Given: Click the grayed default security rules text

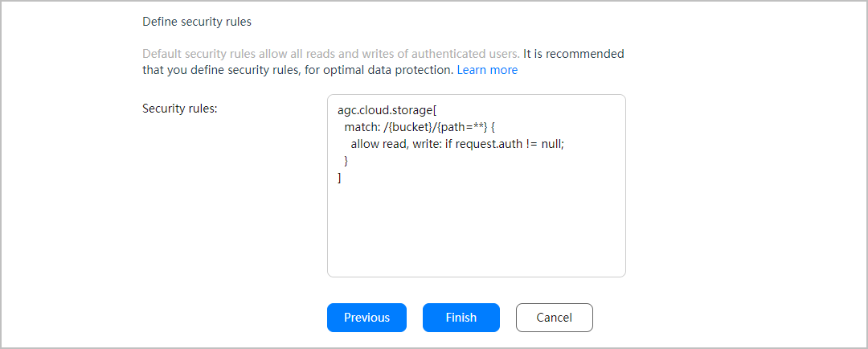Looking at the screenshot, I should pyautogui.click(x=330, y=54).
